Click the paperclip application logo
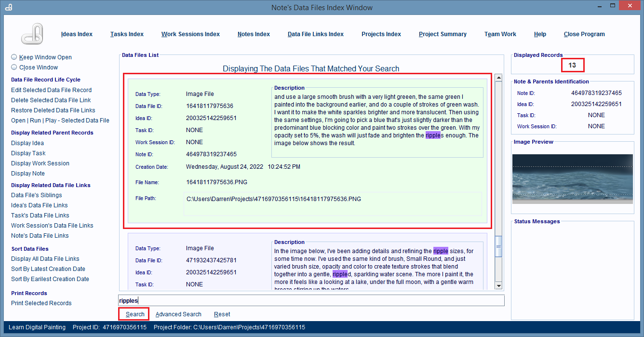The image size is (644, 337). 33,34
